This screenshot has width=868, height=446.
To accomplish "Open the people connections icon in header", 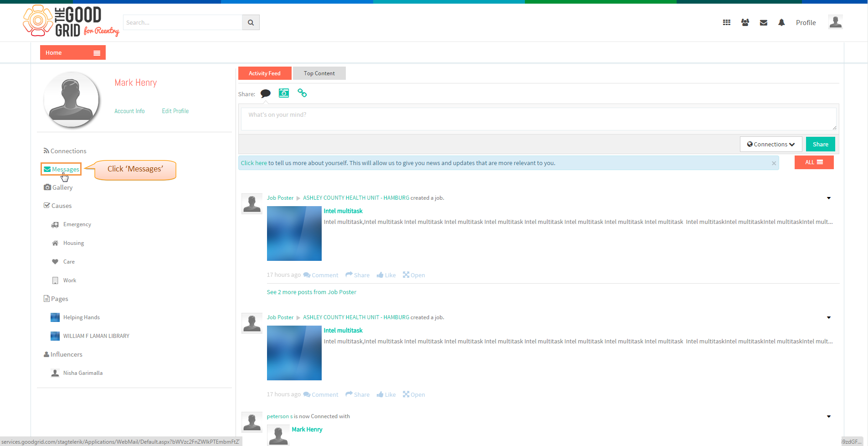I will [x=745, y=22].
